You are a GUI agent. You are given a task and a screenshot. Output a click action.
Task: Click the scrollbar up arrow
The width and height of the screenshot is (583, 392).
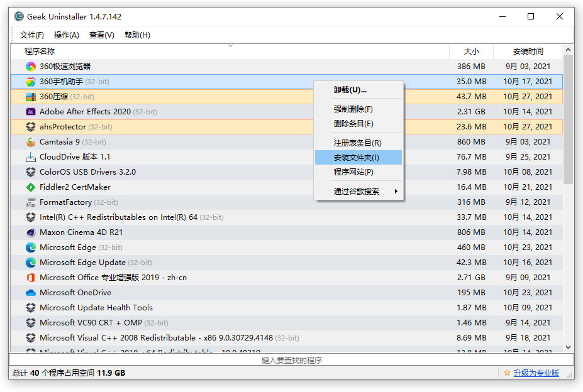[569, 48]
